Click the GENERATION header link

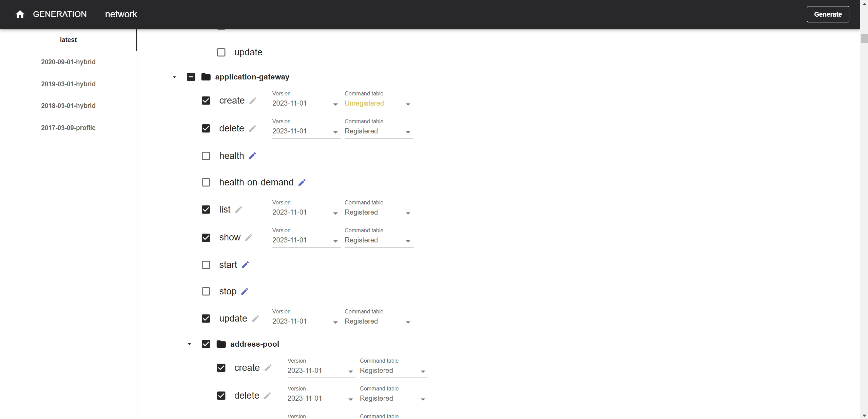(x=60, y=14)
